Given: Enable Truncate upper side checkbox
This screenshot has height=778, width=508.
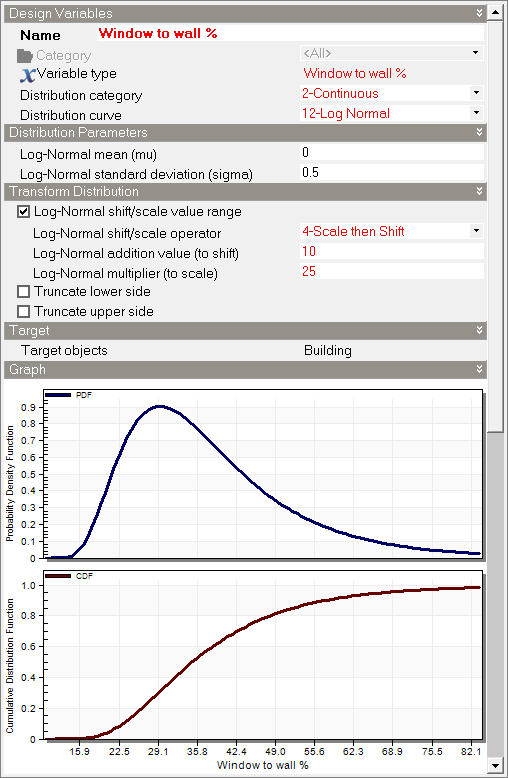Looking at the screenshot, I should click(x=23, y=311).
